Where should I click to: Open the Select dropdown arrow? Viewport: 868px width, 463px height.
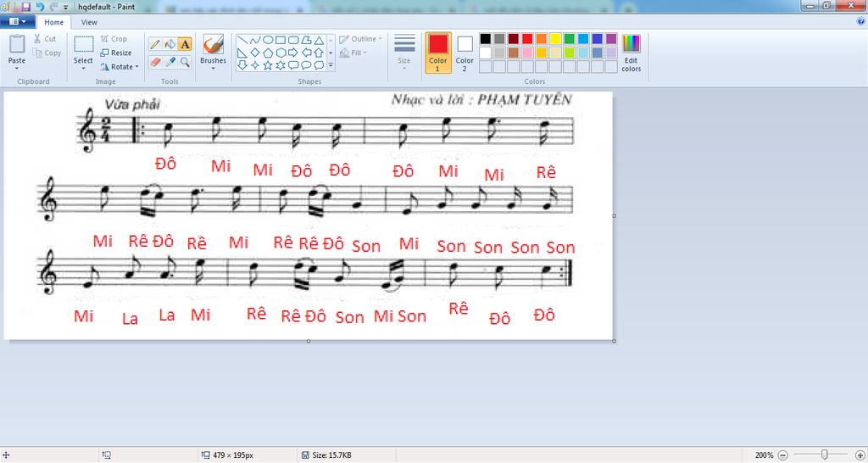coord(84,69)
